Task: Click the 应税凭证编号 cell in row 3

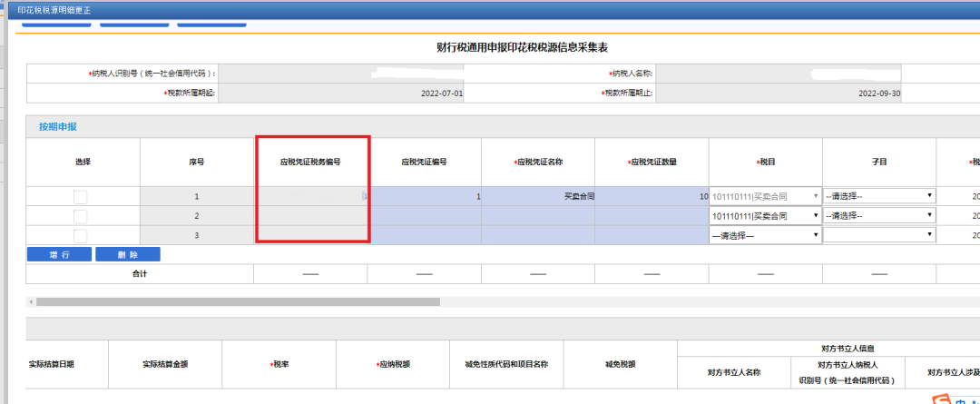Action: [425, 235]
